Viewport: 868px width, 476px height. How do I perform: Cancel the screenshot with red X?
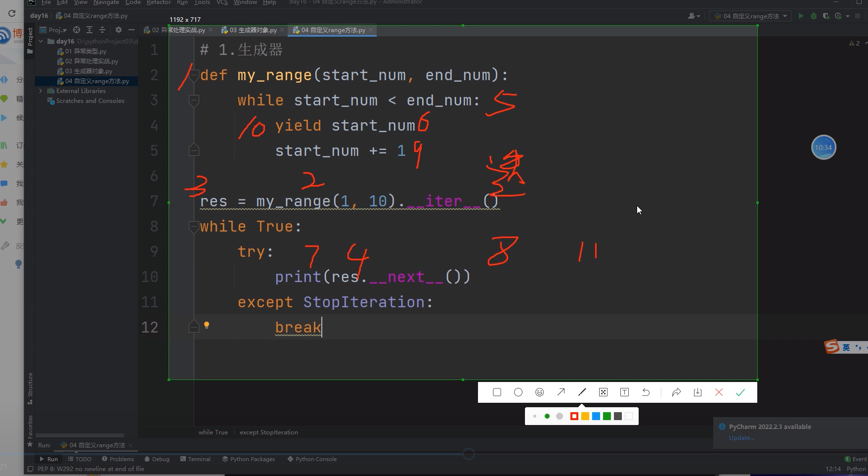(719, 392)
